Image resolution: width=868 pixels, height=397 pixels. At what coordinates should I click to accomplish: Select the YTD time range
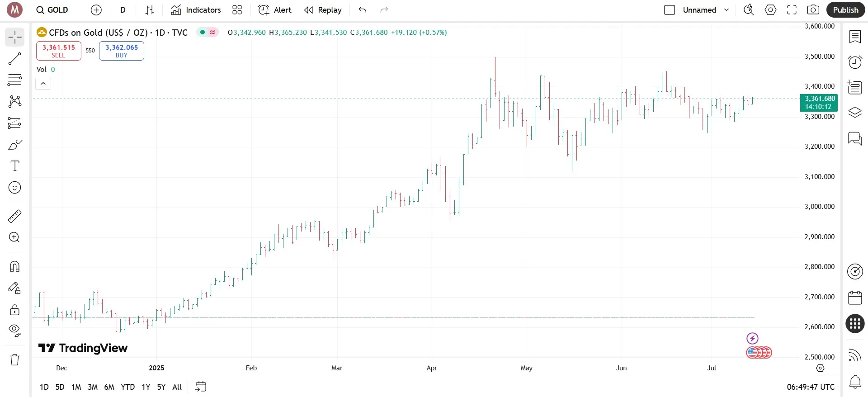pyautogui.click(x=127, y=387)
